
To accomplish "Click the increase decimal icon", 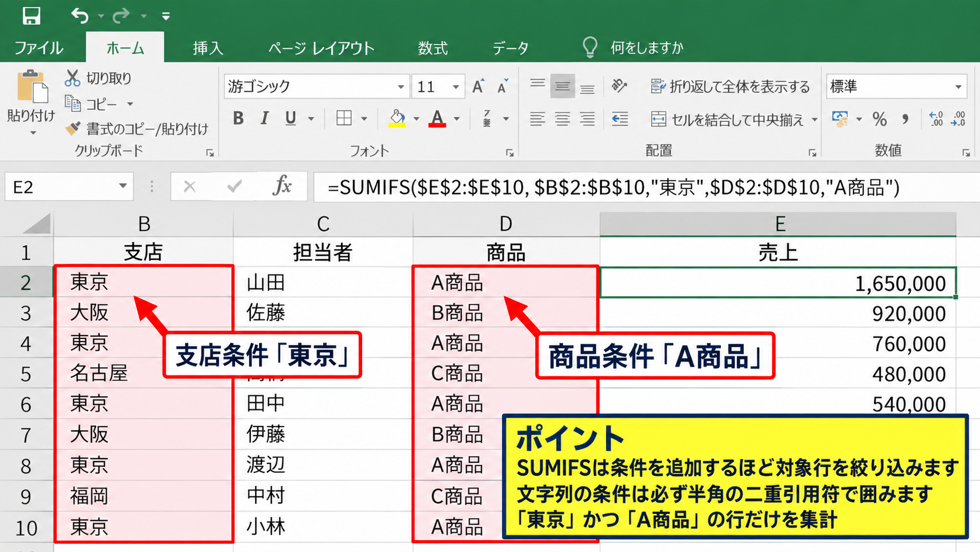I will [936, 119].
